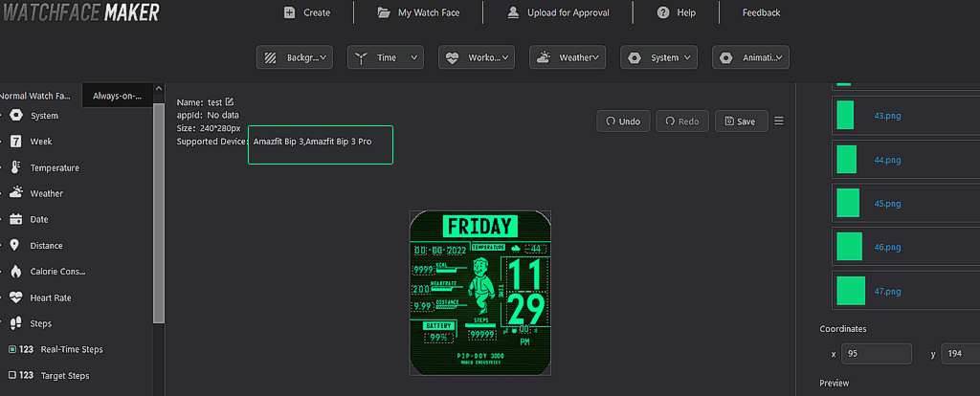980x396 pixels.
Task: Click the left sidebar scrollbar up arrow
Action: tap(159, 90)
